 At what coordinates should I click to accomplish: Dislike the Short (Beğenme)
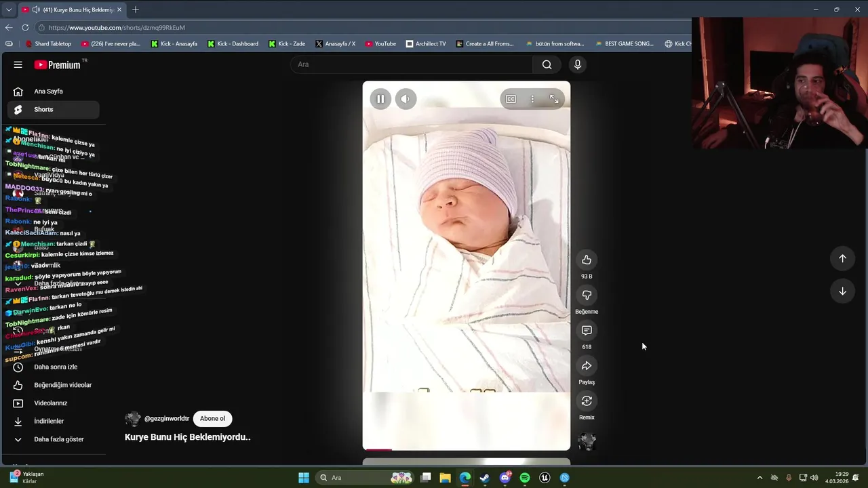[587, 295]
